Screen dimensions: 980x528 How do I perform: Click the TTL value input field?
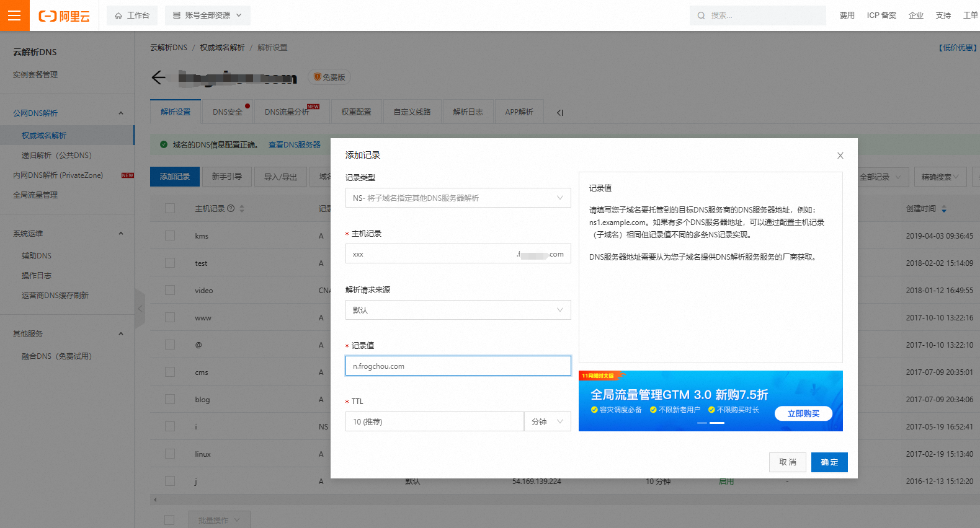[x=435, y=422]
